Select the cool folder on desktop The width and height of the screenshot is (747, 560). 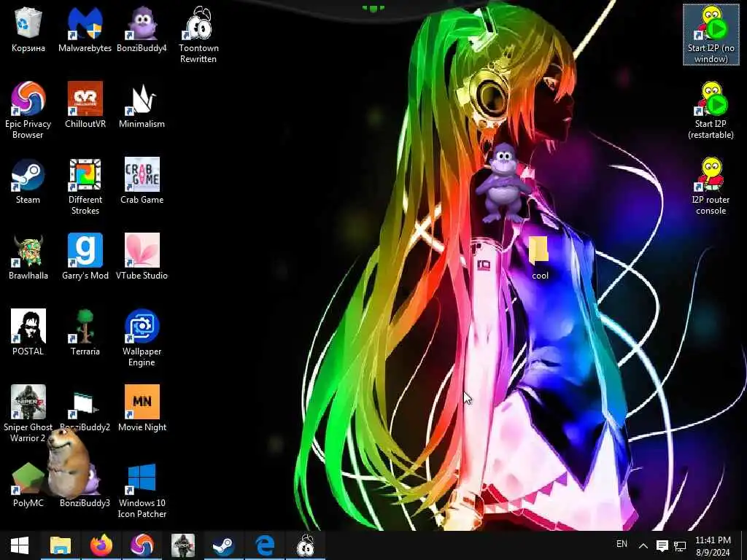pos(540,257)
